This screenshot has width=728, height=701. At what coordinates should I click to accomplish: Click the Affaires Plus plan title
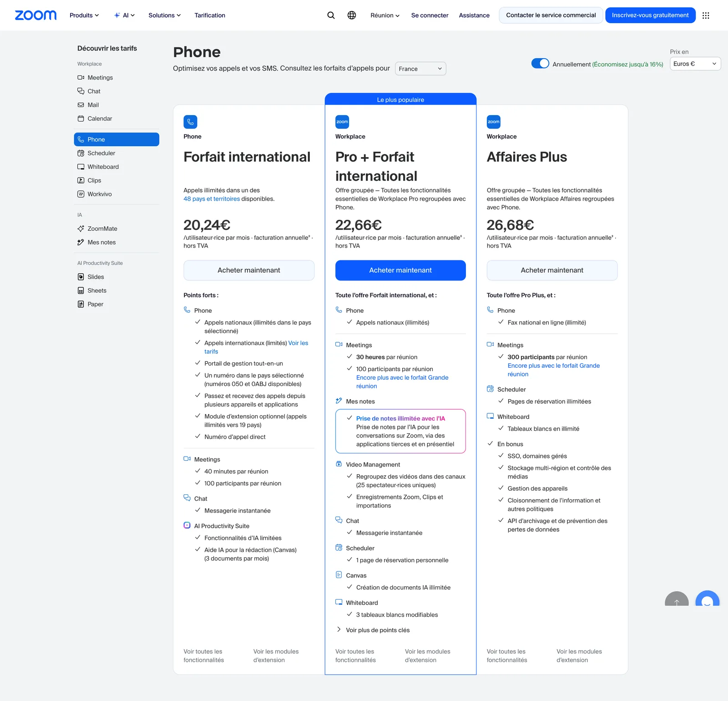527,157
